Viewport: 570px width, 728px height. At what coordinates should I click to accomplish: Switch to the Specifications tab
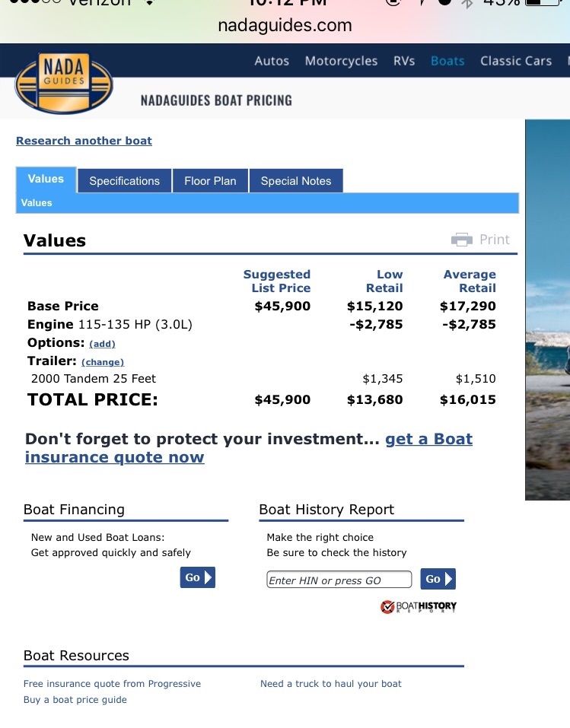(x=124, y=180)
